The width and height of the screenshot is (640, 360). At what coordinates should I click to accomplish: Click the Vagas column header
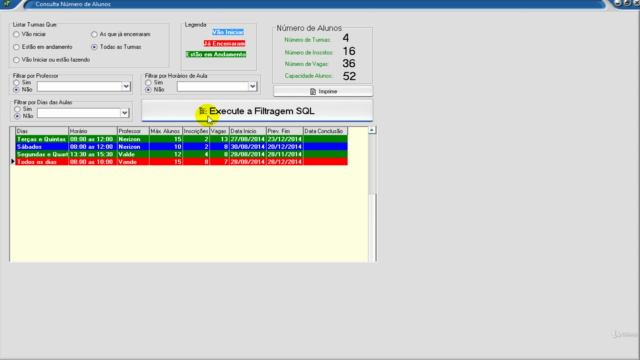(219, 131)
